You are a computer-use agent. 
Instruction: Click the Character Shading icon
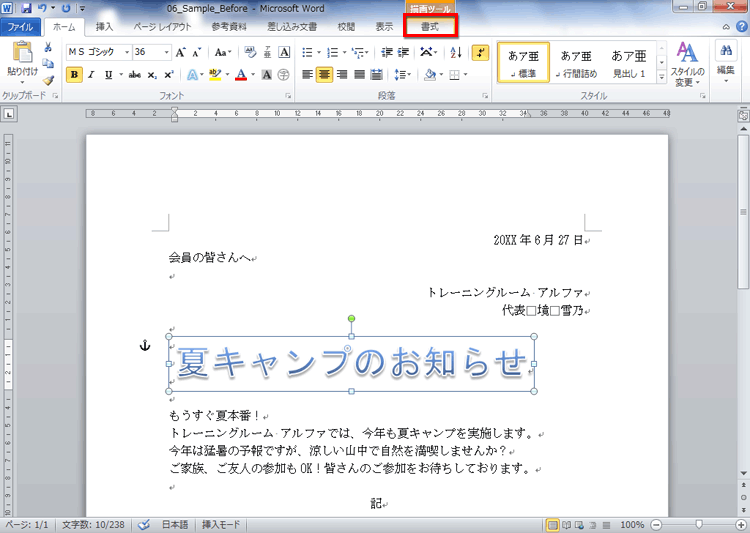pos(267,75)
